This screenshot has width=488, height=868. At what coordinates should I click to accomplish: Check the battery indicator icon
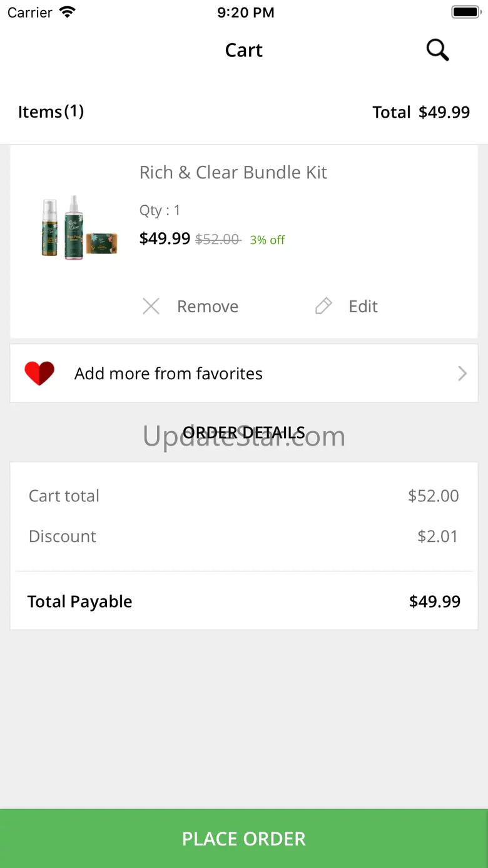point(465,12)
